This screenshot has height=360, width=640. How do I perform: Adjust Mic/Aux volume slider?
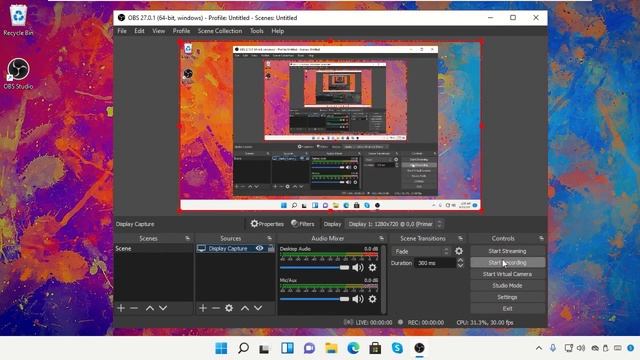click(314, 299)
